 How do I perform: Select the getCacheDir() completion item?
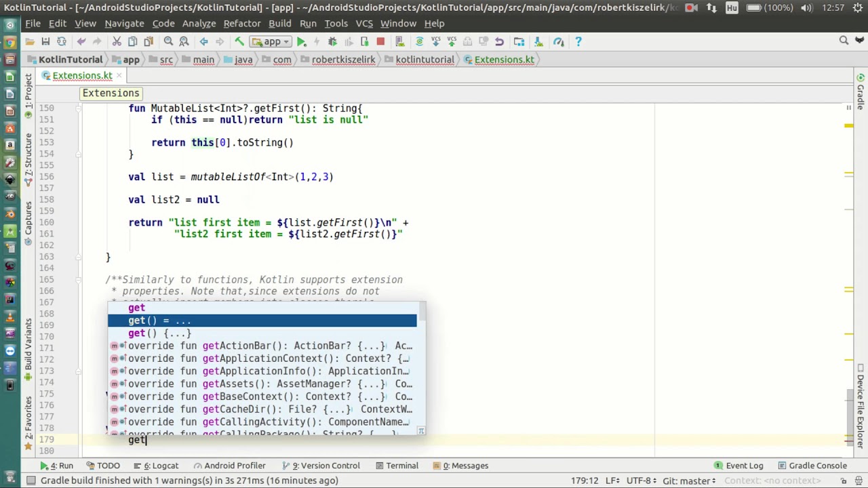click(262, 409)
